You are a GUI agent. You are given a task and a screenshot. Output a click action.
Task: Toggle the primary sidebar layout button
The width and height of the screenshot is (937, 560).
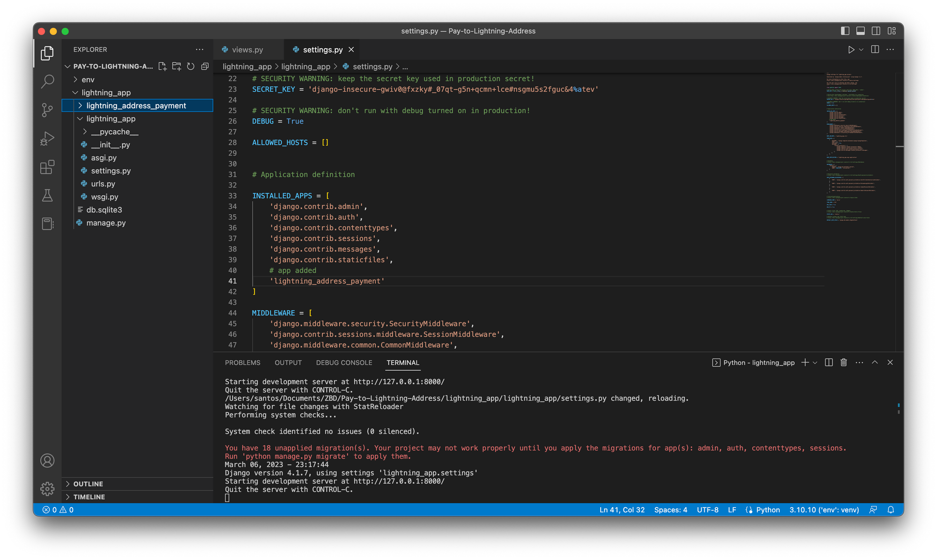845,31
